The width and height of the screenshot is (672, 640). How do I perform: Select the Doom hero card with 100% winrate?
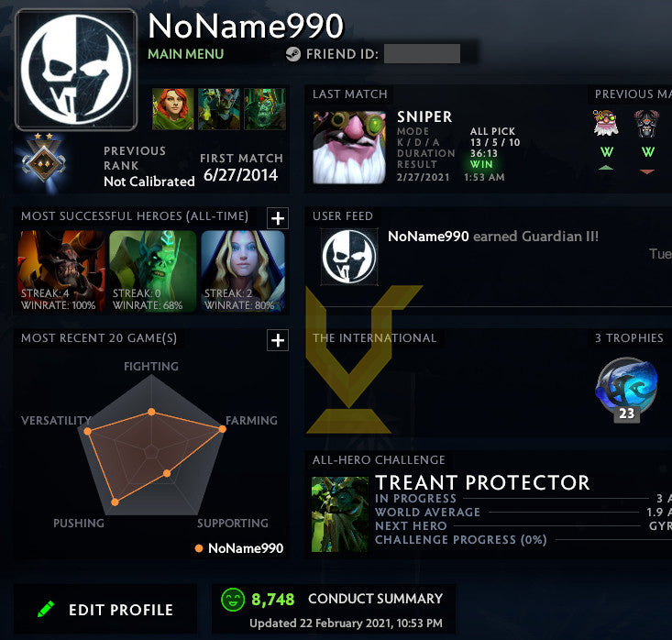click(x=61, y=270)
